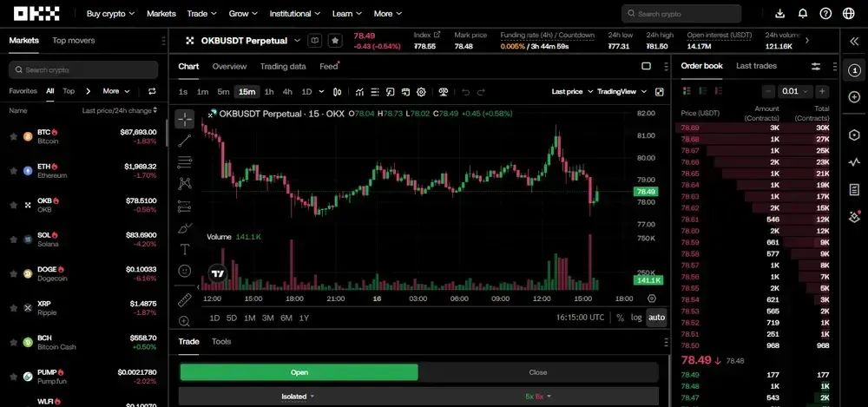
Task: Open order book 0.01 depth dropdown
Action: (x=795, y=91)
